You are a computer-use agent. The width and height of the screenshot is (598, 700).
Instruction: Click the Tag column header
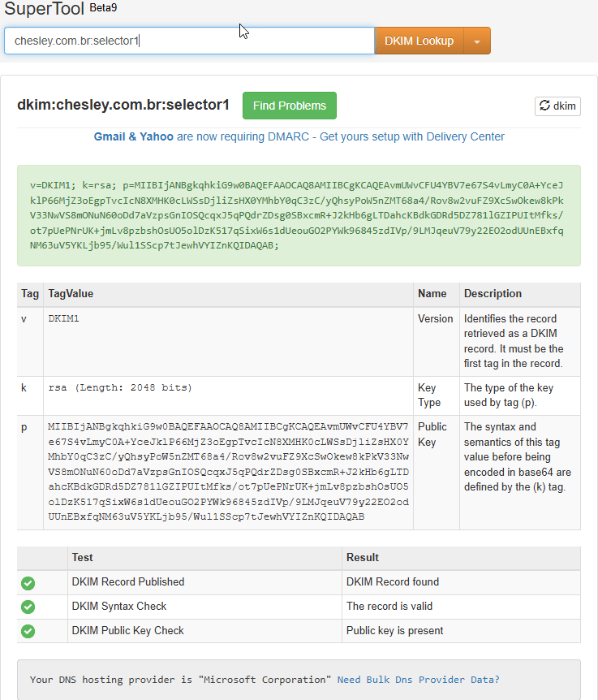tap(30, 294)
